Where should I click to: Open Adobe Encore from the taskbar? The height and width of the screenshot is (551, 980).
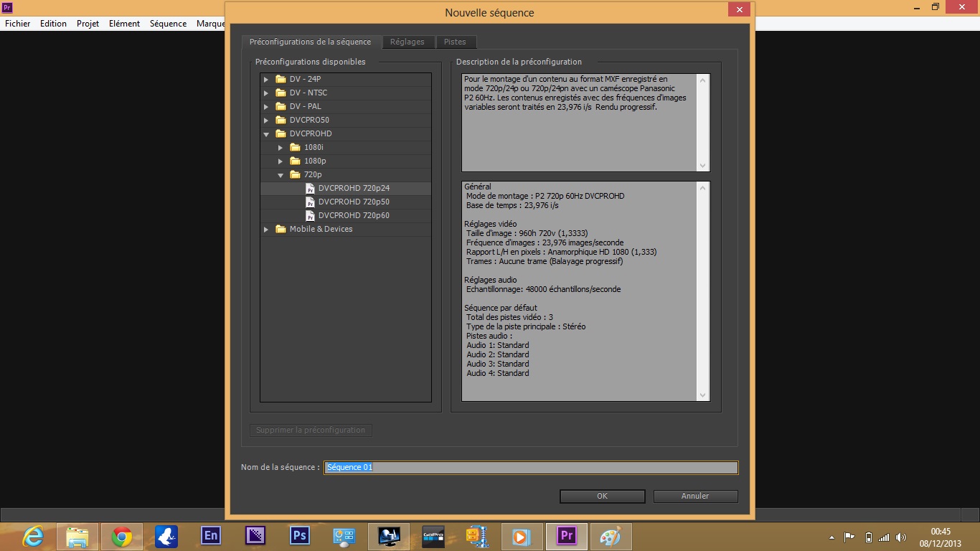[211, 536]
